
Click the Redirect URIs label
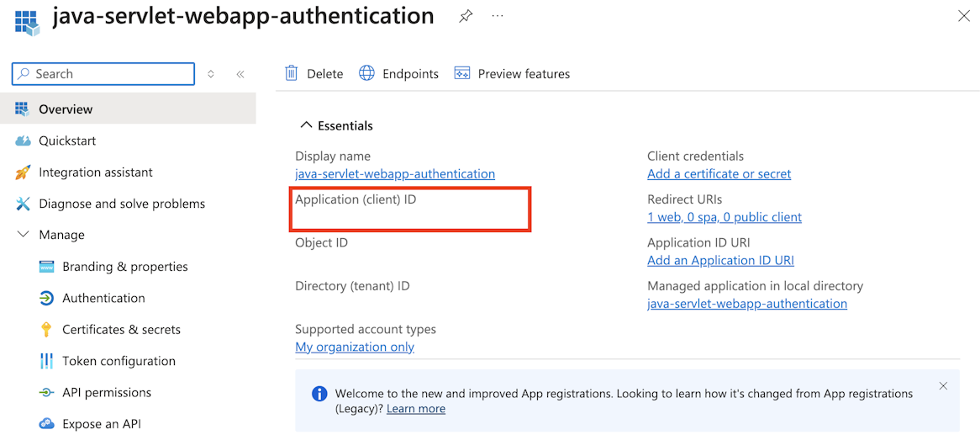click(684, 199)
